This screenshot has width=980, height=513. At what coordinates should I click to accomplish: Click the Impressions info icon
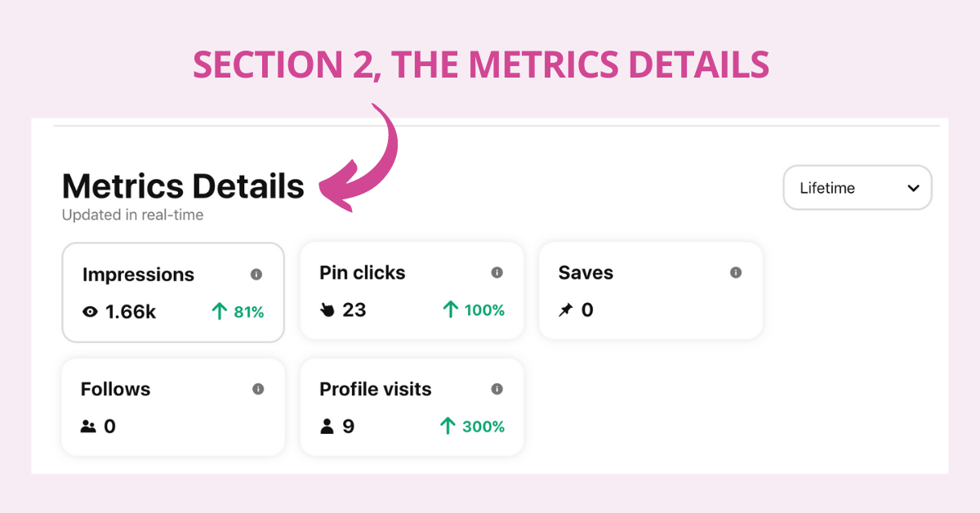pos(256,274)
